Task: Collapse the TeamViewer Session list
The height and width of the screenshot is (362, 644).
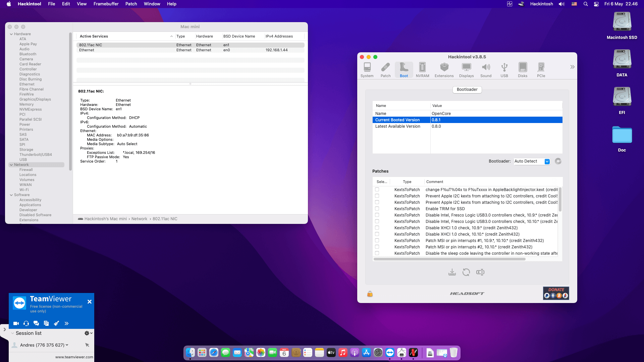Action: pos(13,333)
